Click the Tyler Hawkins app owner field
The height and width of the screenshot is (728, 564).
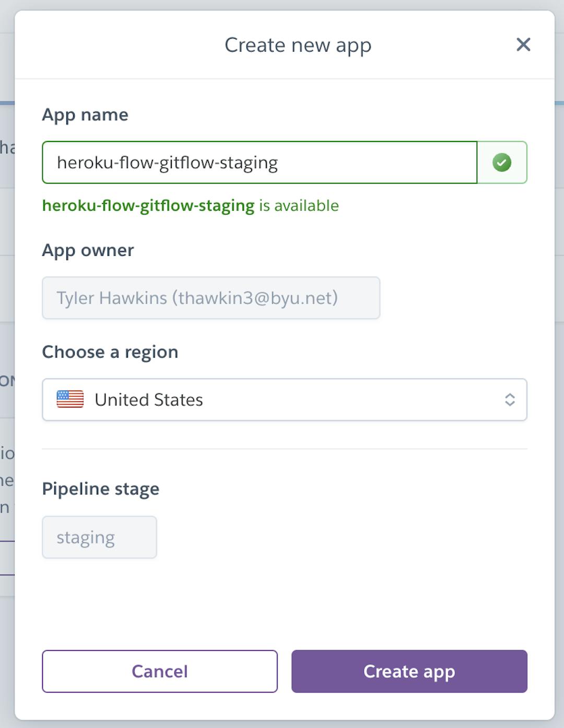click(211, 298)
